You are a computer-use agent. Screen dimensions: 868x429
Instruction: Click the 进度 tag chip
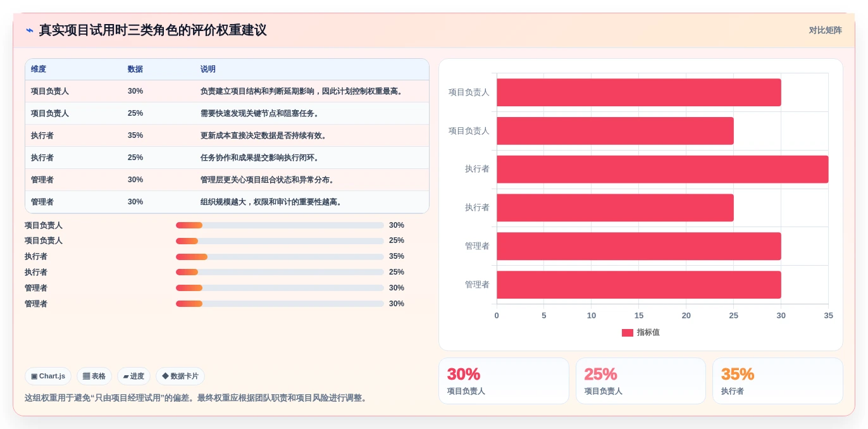click(x=133, y=376)
